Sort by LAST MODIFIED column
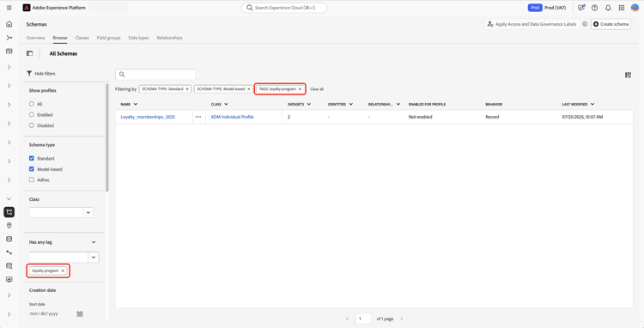Viewport: 644px width, 328px height. (x=578, y=104)
